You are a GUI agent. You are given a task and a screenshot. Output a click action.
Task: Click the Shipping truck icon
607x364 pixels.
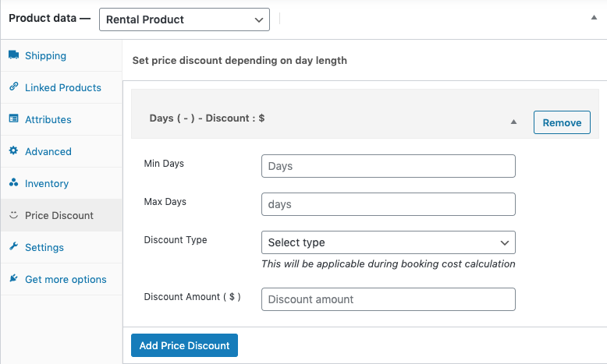pos(14,55)
